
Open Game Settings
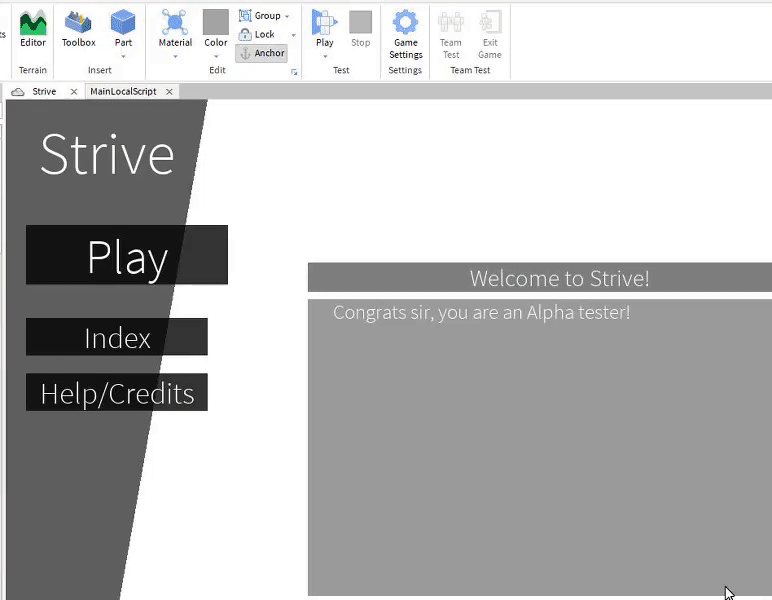pos(405,34)
